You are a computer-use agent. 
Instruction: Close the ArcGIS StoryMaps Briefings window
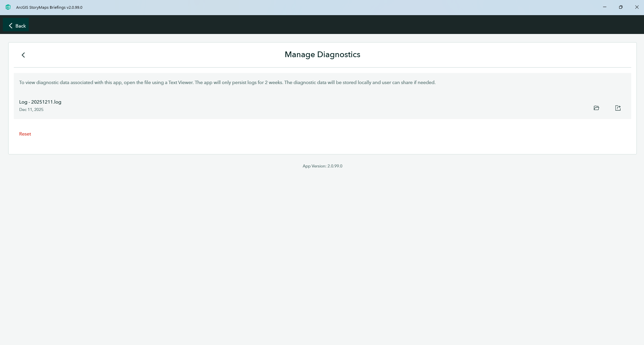[637, 7]
